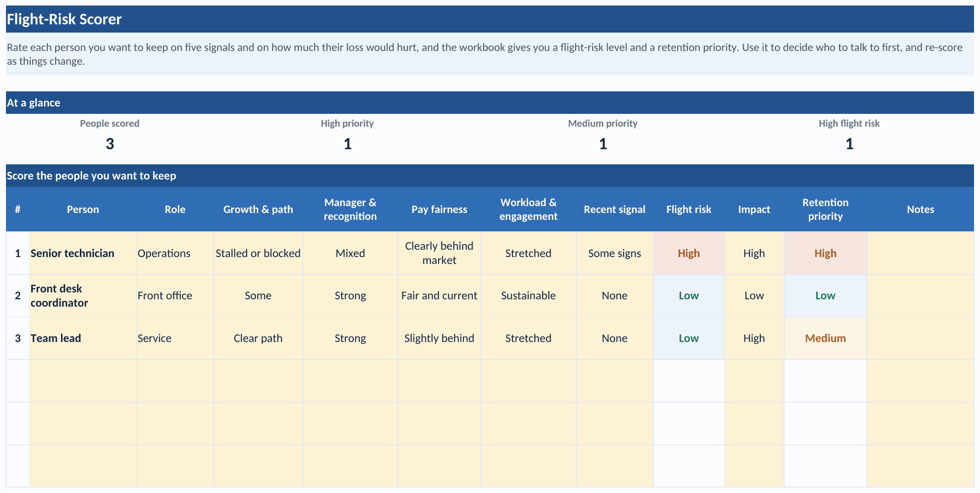The height and width of the screenshot is (493, 980).
Task: Select the Workload & engagement column header
Action: point(529,209)
